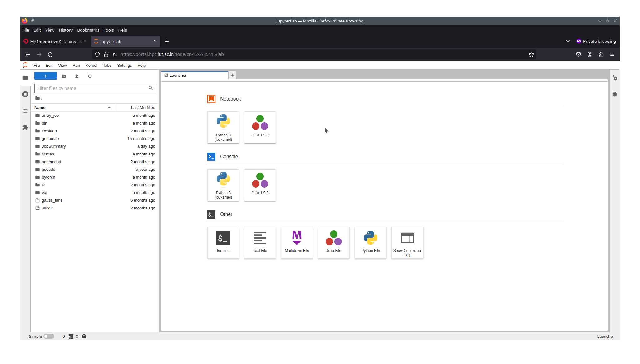Open the pytorch folder
This screenshot has height=364, width=640.
tap(95, 177)
